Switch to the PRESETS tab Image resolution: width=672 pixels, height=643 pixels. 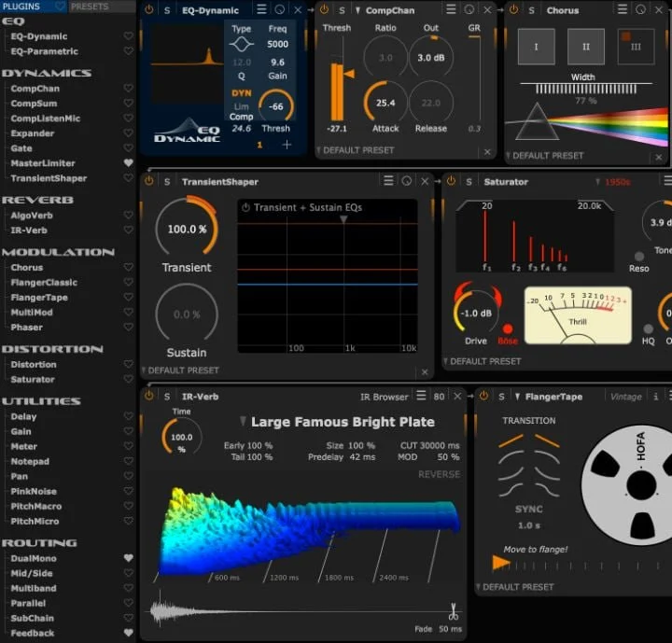click(90, 7)
